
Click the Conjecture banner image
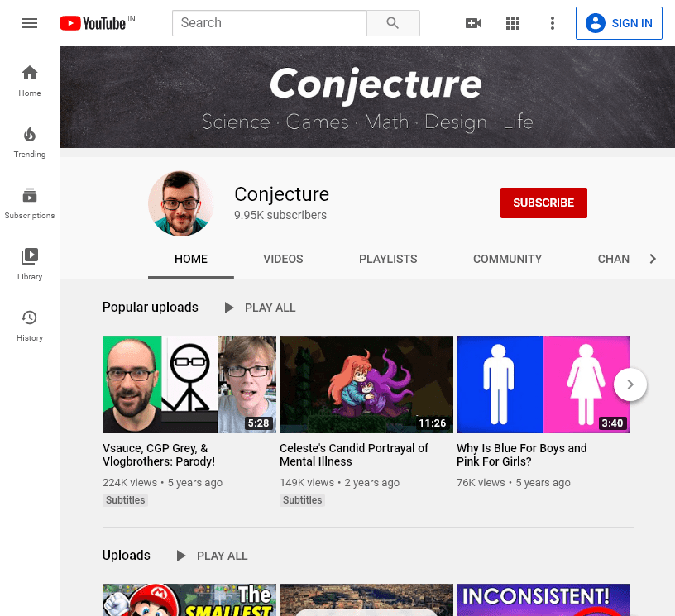tap(367, 98)
